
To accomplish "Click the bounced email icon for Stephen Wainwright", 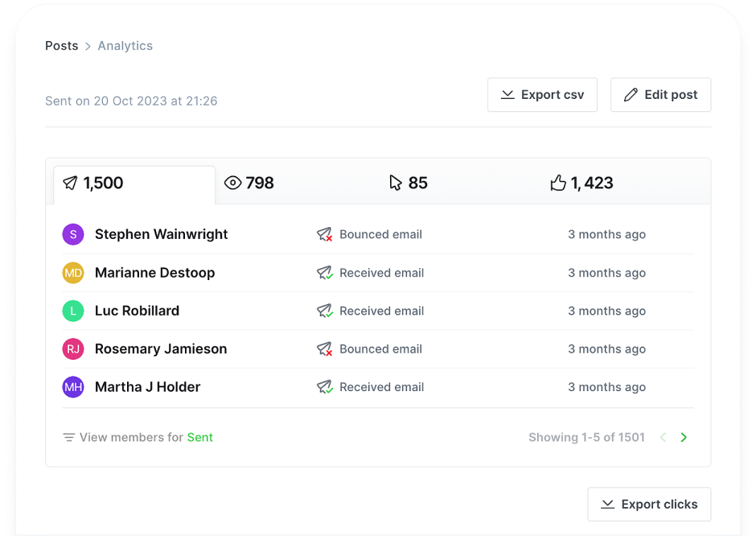I will pyautogui.click(x=323, y=234).
